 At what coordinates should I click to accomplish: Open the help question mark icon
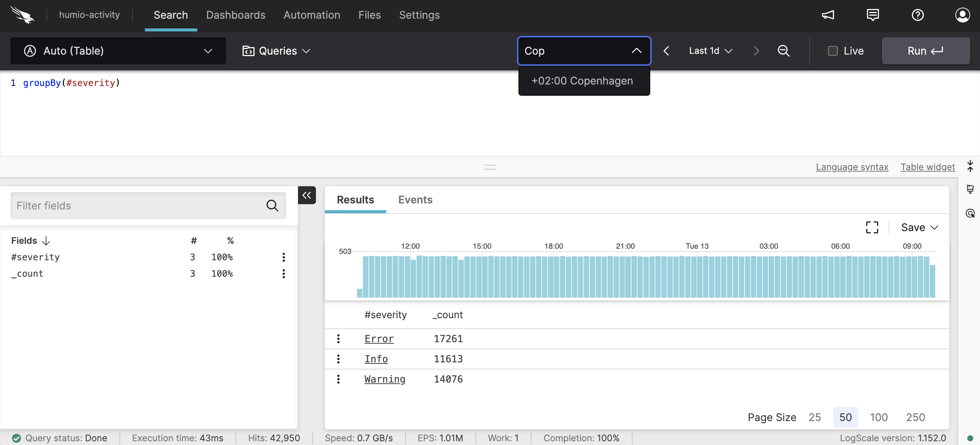coord(917,15)
